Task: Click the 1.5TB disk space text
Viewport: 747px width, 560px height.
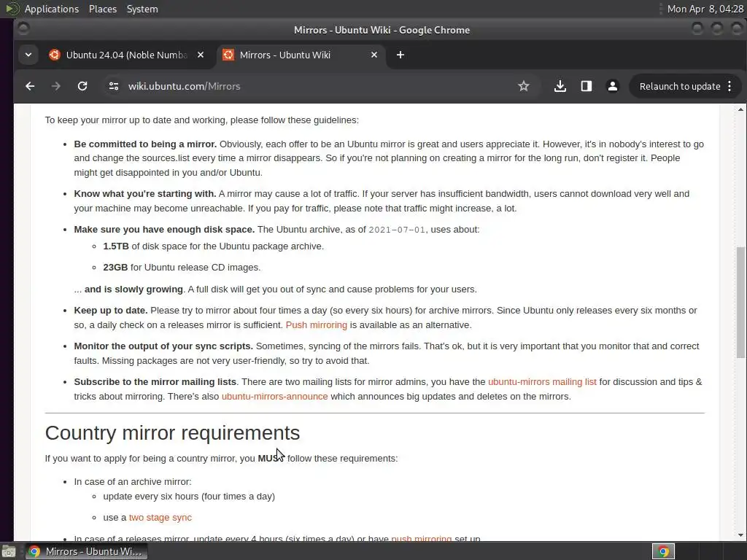Action: tap(214, 246)
